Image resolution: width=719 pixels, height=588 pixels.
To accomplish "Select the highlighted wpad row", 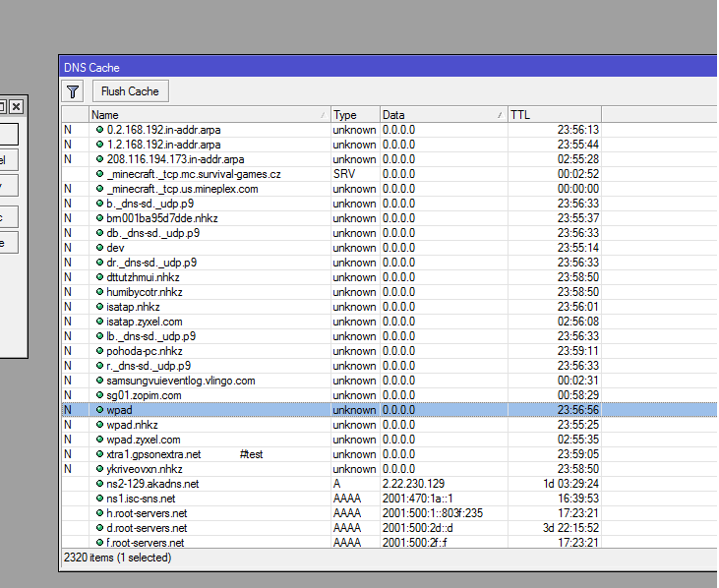I will 389,410.
